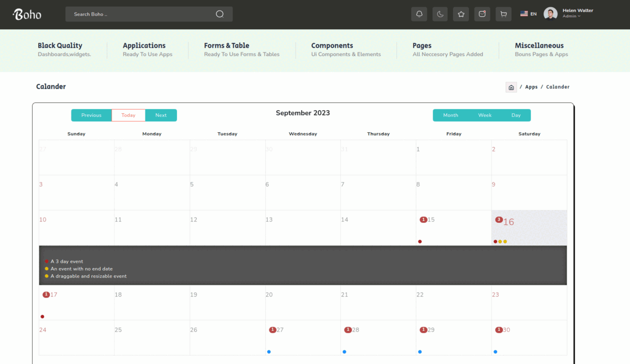Click the red event dot on the 15th
The height and width of the screenshot is (364, 630).
click(420, 242)
